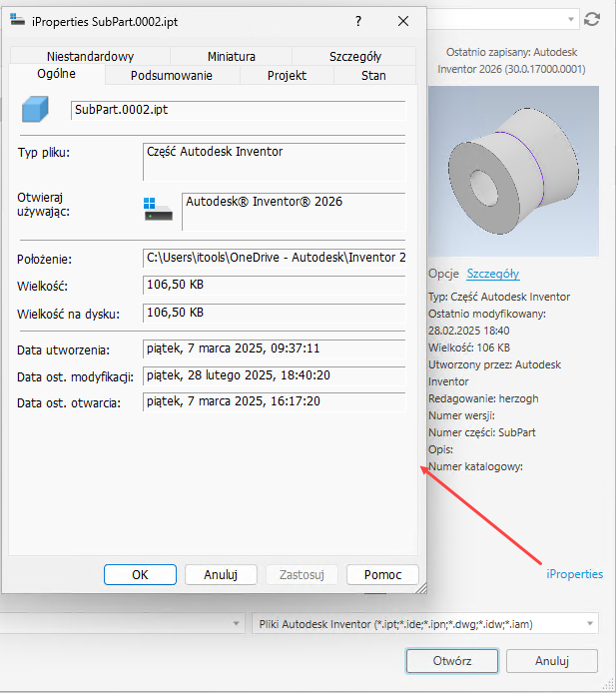The width and height of the screenshot is (616, 693).
Task: Click the blue part cube icon
Action: [x=35, y=110]
